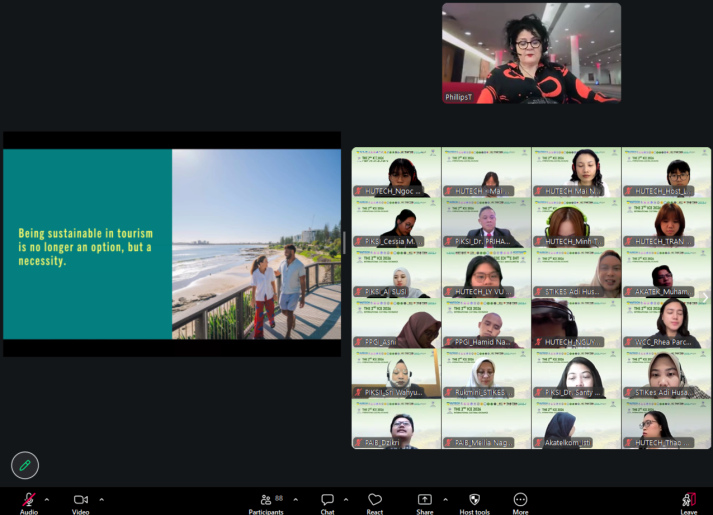
Task: Open the More options menu
Action: [520, 500]
